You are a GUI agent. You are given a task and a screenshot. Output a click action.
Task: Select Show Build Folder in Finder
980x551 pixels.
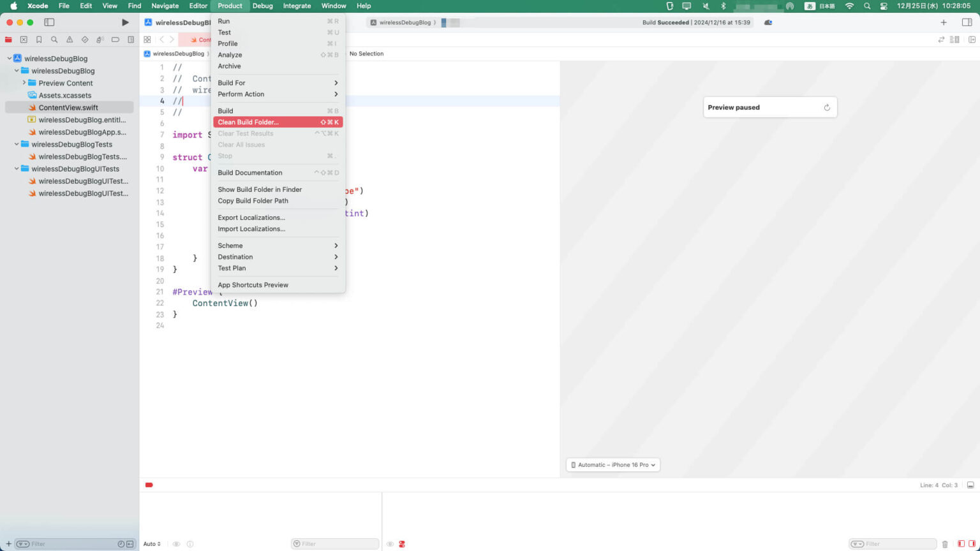click(x=260, y=189)
